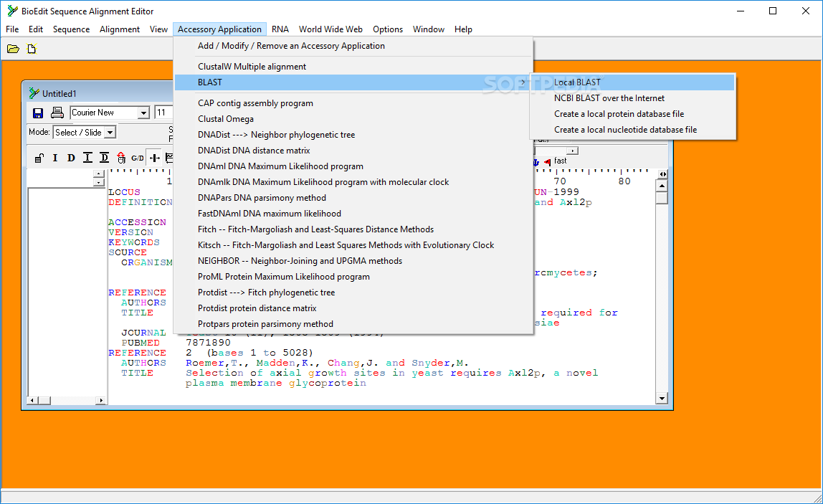Click title panel scroll right arrow

[x=101, y=401]
